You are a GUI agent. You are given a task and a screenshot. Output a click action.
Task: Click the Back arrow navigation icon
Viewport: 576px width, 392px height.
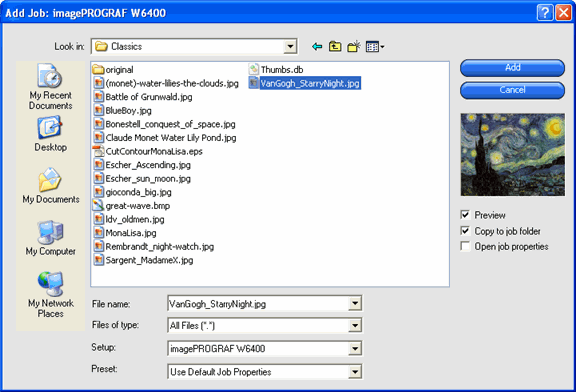[x=317, y=47]
